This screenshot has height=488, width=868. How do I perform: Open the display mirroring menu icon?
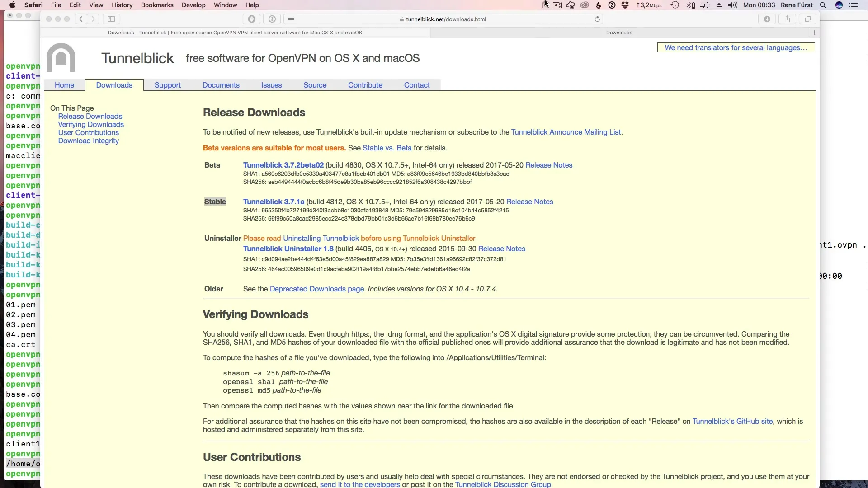(705, 5)
